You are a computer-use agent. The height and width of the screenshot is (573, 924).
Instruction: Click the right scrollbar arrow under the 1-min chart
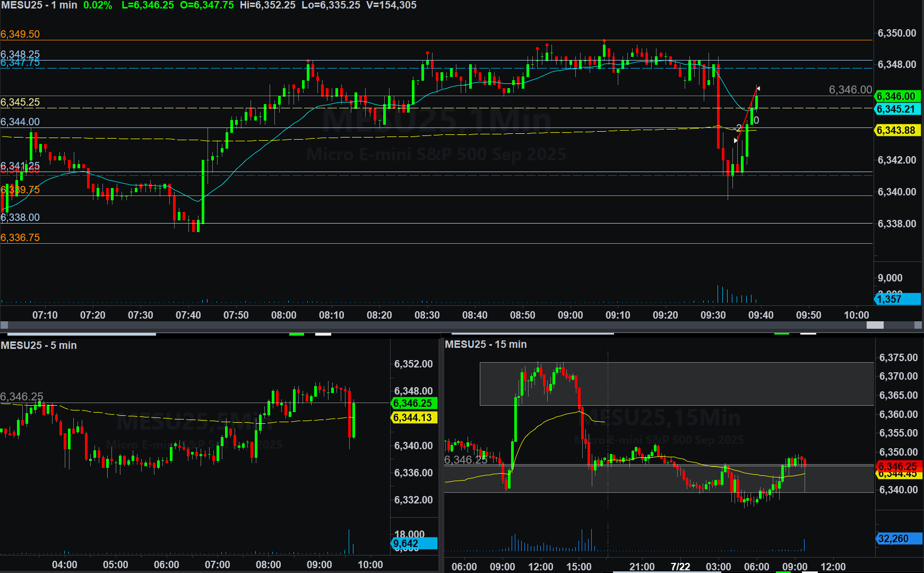point(918,325)
